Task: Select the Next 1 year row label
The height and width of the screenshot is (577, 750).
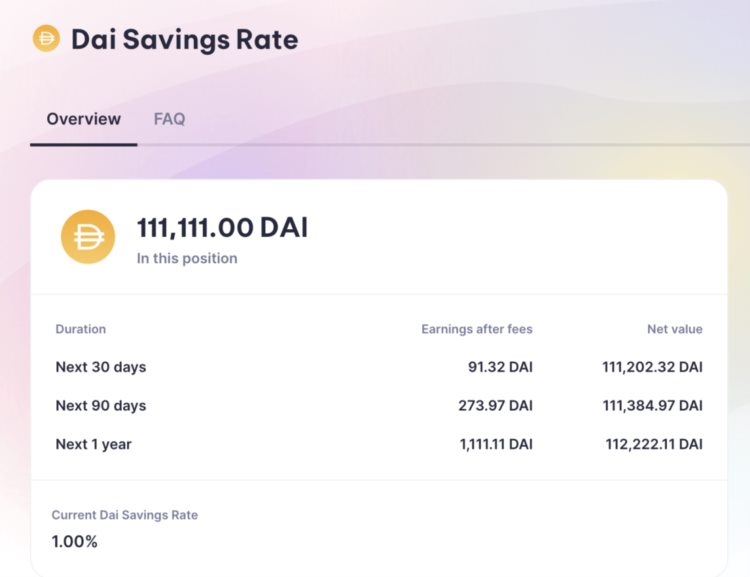Action: pos(94,444)
